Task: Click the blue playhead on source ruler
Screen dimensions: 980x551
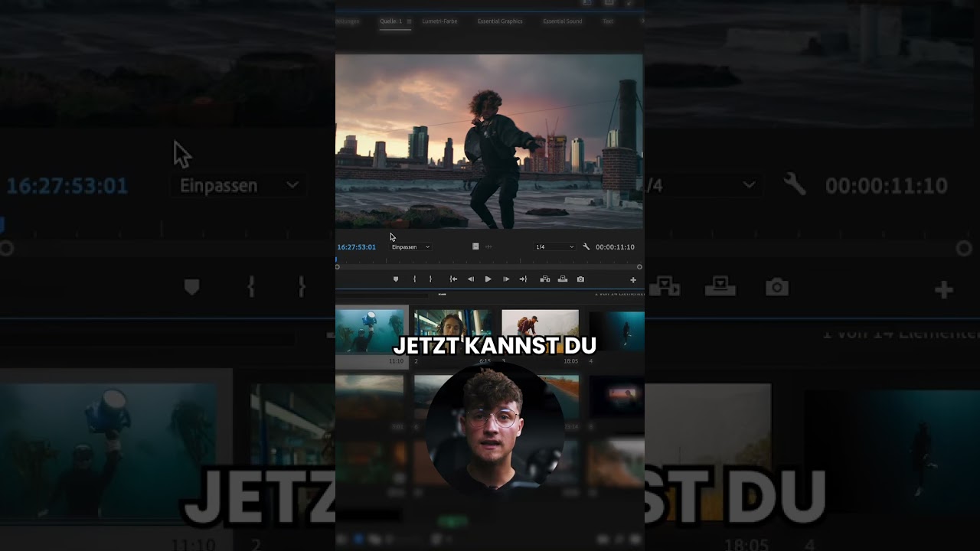Action: (x=337, y=259)
